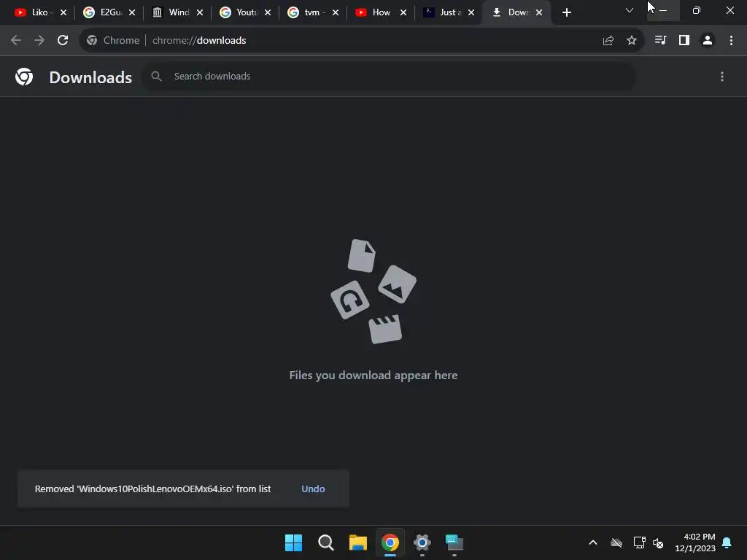Close the Just a tab
This screenshot has width=747, height=560.
471,12
